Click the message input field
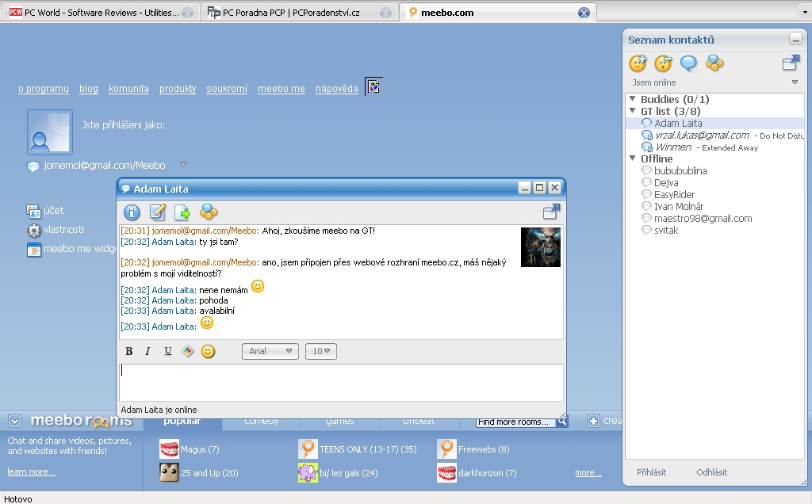 (341, 383)
